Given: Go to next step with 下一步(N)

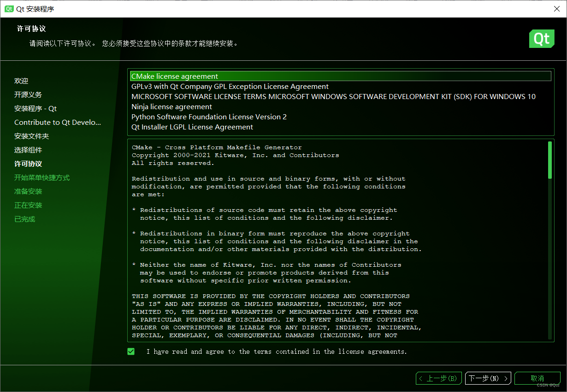Looking at the screenshot, I should pos(488,379).
